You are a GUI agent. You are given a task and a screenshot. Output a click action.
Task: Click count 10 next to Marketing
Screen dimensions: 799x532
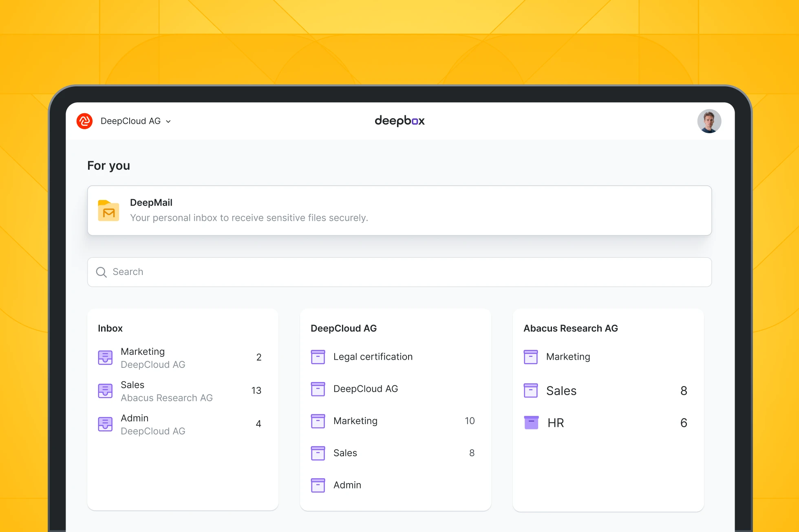(470, 421)
